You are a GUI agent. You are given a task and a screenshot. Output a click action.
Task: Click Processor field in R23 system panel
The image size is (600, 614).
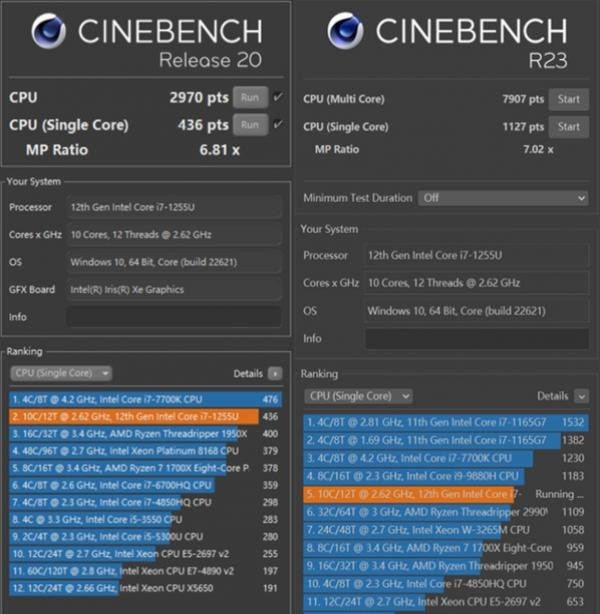tap(477, 255)
